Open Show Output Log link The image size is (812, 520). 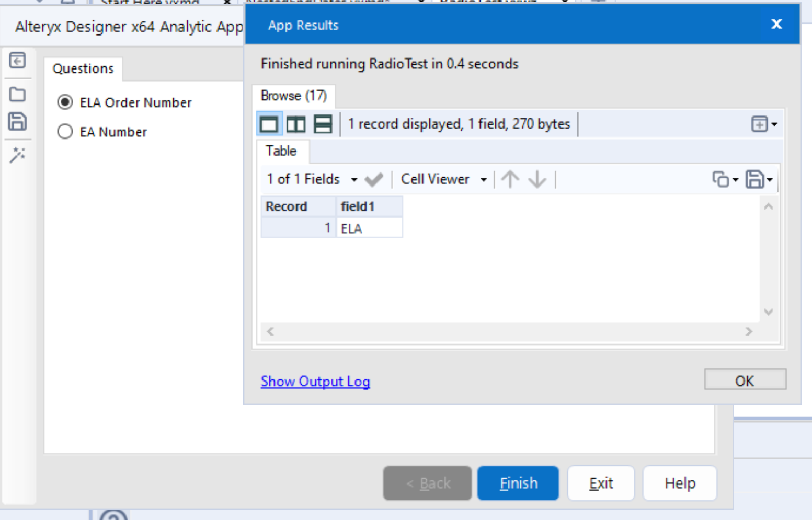coord(315,382)
